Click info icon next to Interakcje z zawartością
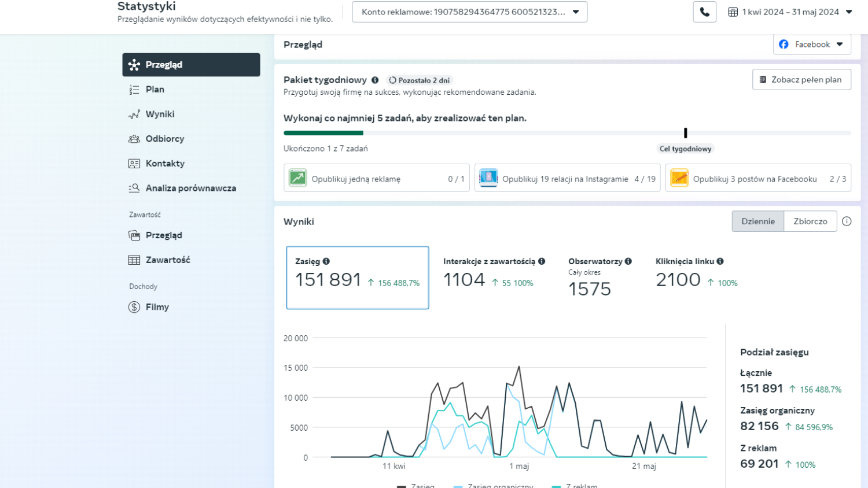 point(542,261)
